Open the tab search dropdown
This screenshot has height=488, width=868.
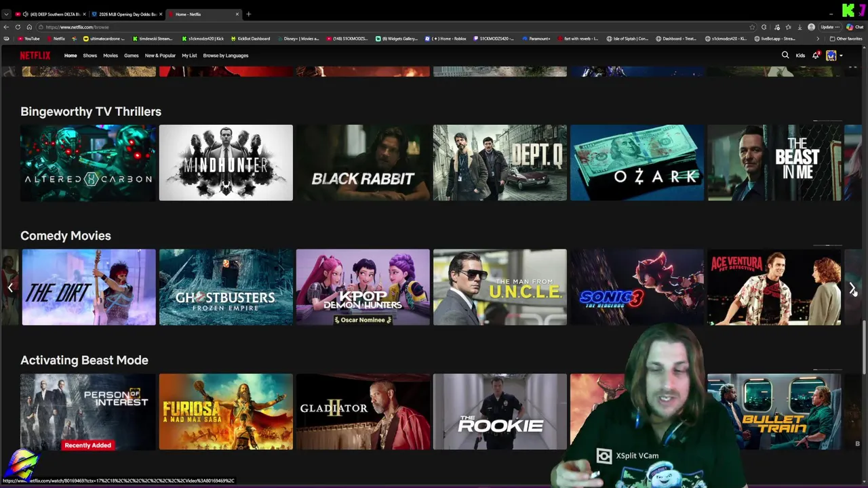[6, 14]
